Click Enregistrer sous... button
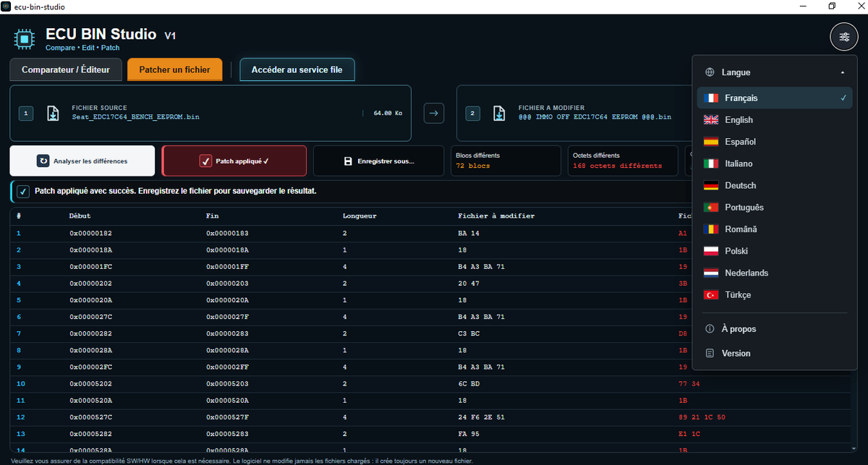 [379, 161]
